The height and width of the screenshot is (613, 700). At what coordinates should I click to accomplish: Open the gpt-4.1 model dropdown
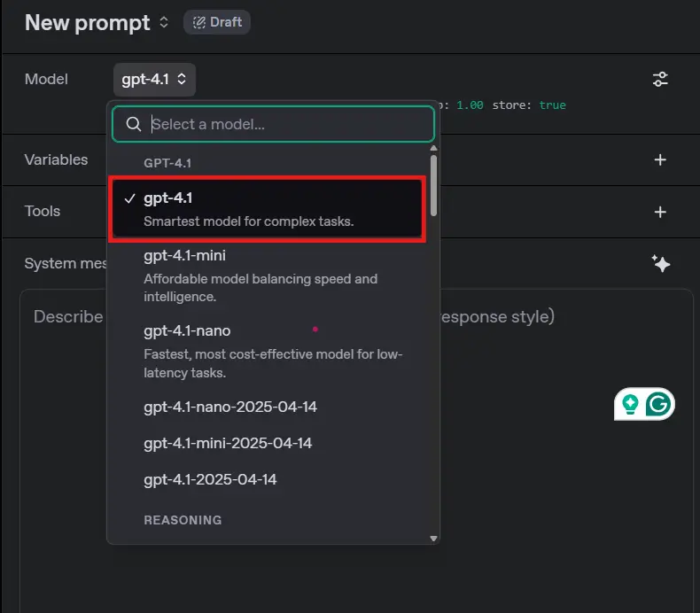coord(154,80)
